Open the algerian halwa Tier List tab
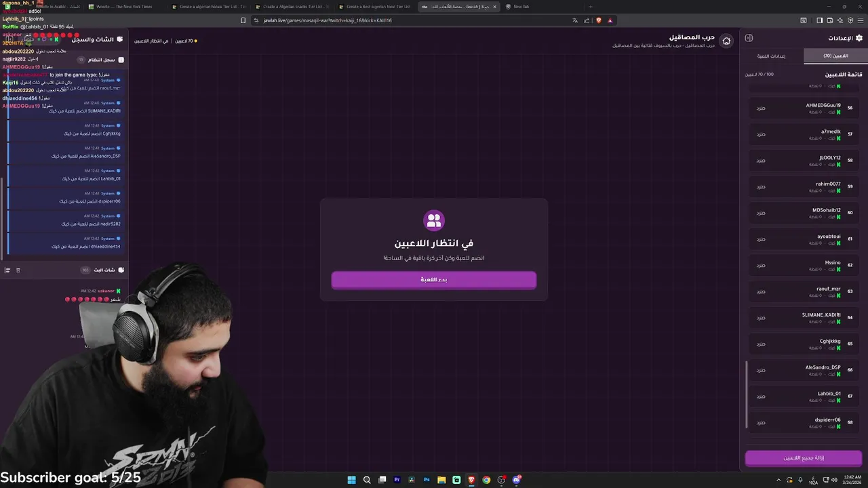The height and width of the screenshot is (488, 868). [208, 7]
